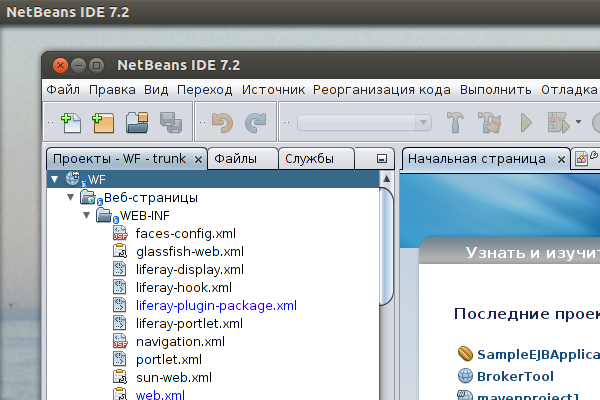Click the file icon beside sun-web.xml
The height and width of the screenshot is (400, 600).
click(120, 377)
